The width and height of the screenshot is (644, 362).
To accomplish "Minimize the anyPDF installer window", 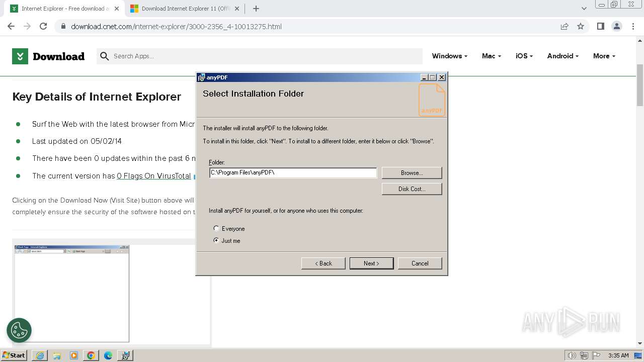I will (424, 77).
